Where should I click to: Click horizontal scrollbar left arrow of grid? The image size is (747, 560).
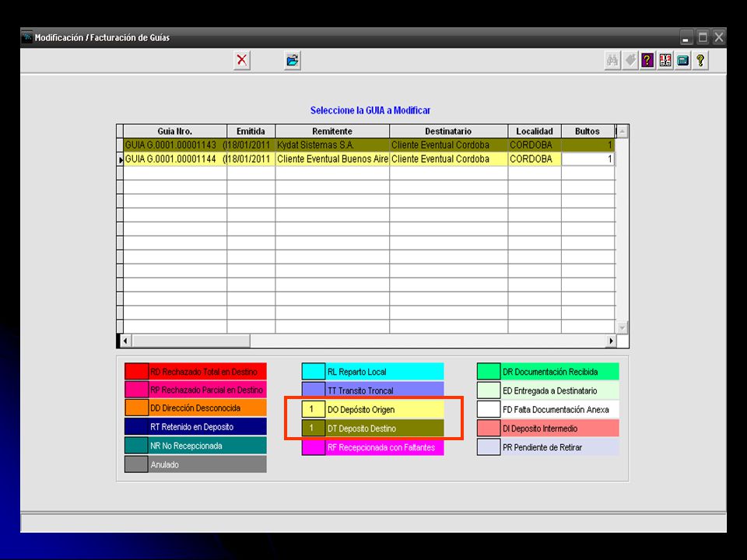(x=125, y=341)
